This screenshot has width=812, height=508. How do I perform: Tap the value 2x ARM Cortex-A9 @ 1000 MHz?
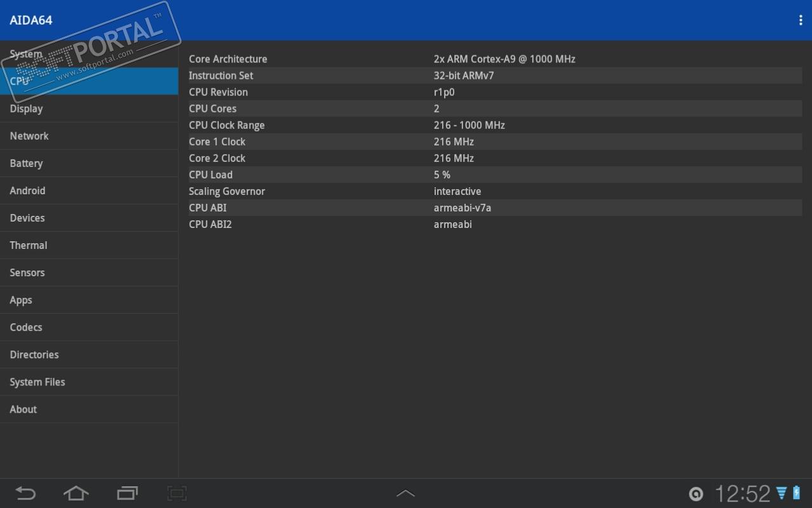pyautogui.click(x=504, y=59)
